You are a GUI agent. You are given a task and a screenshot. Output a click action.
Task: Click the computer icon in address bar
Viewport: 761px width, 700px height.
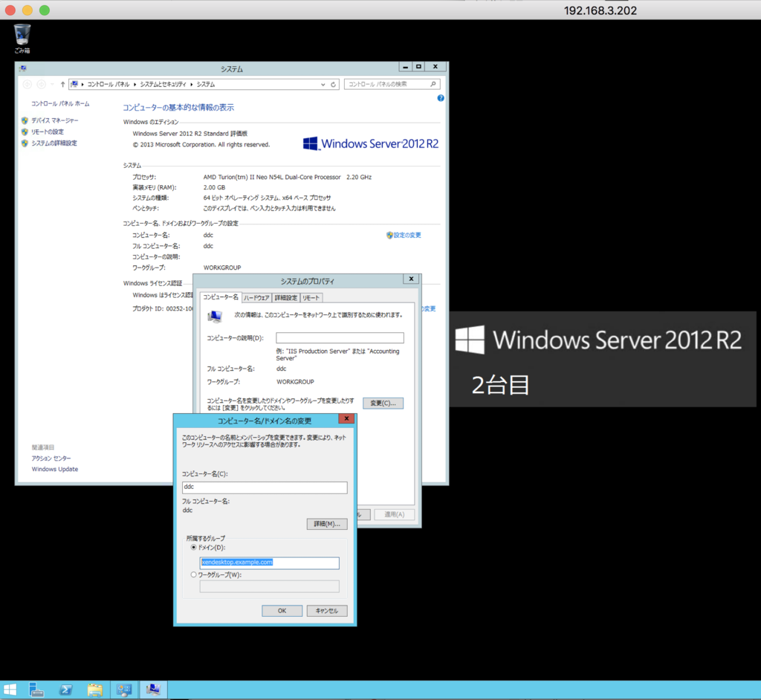click(x=74, y=85)
